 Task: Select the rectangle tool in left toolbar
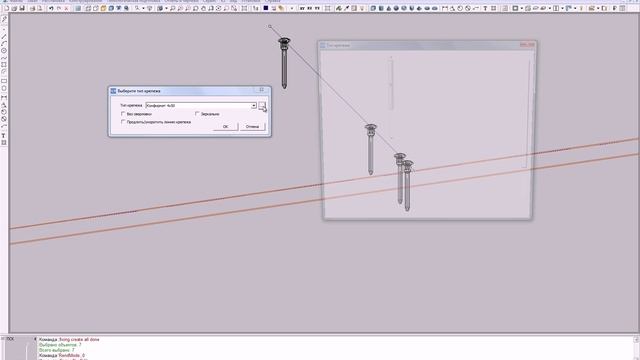click(x=4, y=81)
